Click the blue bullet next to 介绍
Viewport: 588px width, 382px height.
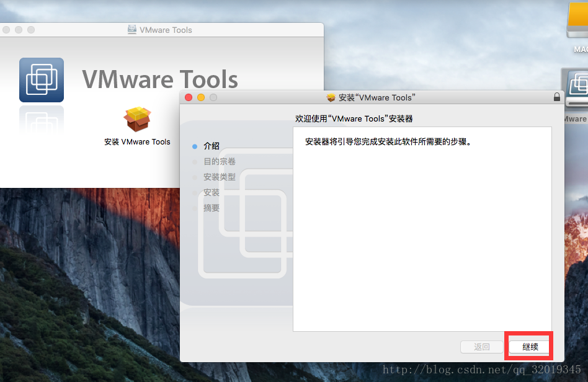[195, 146]
